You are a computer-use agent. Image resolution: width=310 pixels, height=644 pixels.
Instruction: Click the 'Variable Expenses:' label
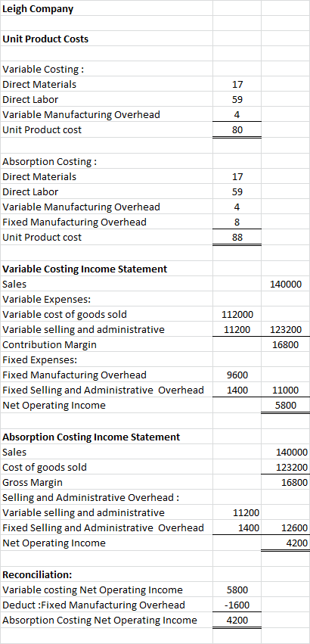click(46, 299)
